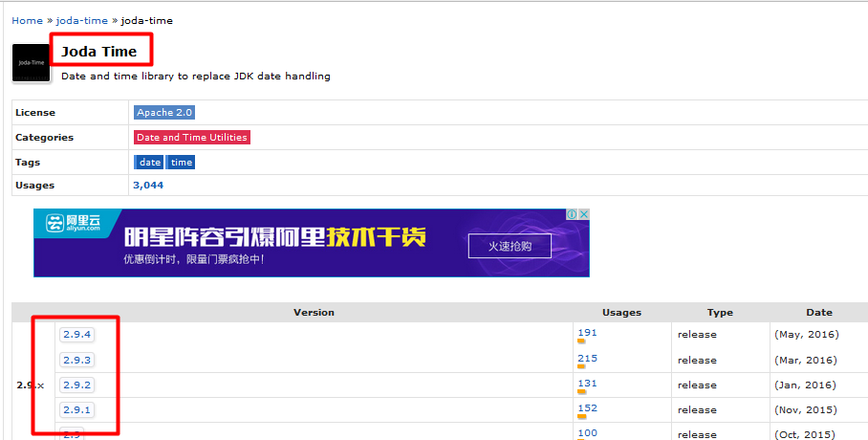Close the Aliyun ad banner
868x440 pixels.
click(x=583, y=214)
